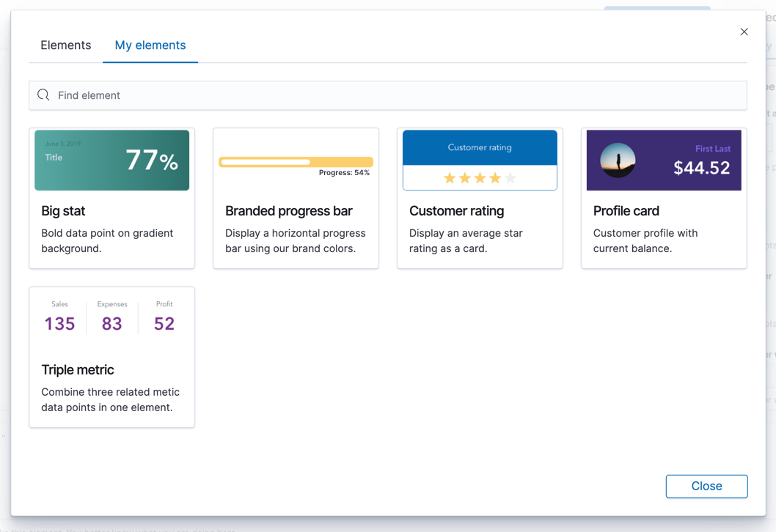Select the Profile card title
The image size is (776, 532).
626,211
